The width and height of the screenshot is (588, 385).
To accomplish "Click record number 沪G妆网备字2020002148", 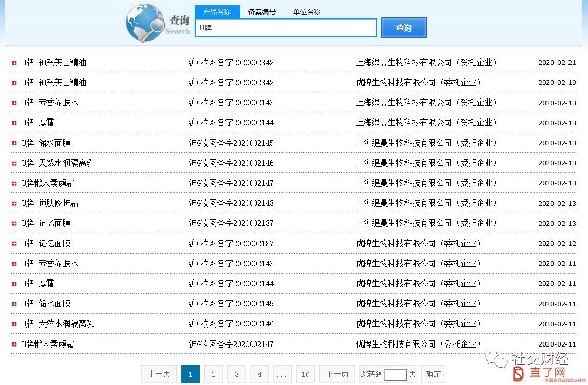I will point(232,203).
